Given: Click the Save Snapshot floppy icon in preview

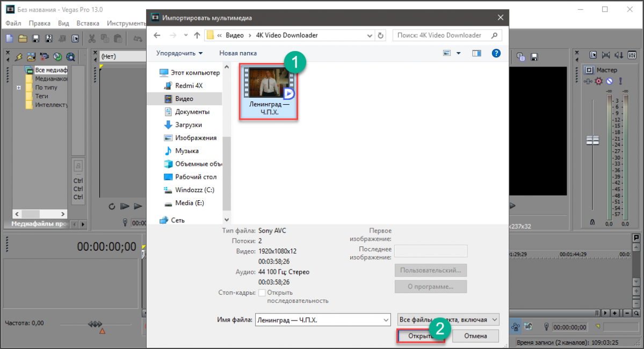Looking at the screenshot, I should [534, 57].
